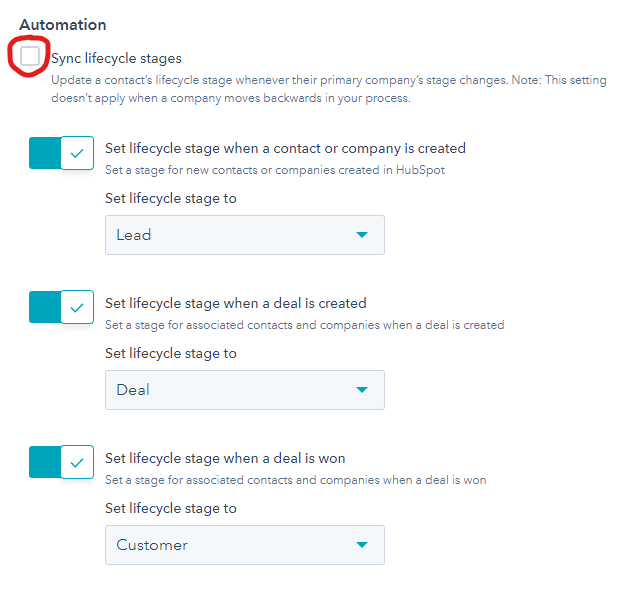Click 'Set lifecycle stage to' label above Lead

(x=171, y=198)
